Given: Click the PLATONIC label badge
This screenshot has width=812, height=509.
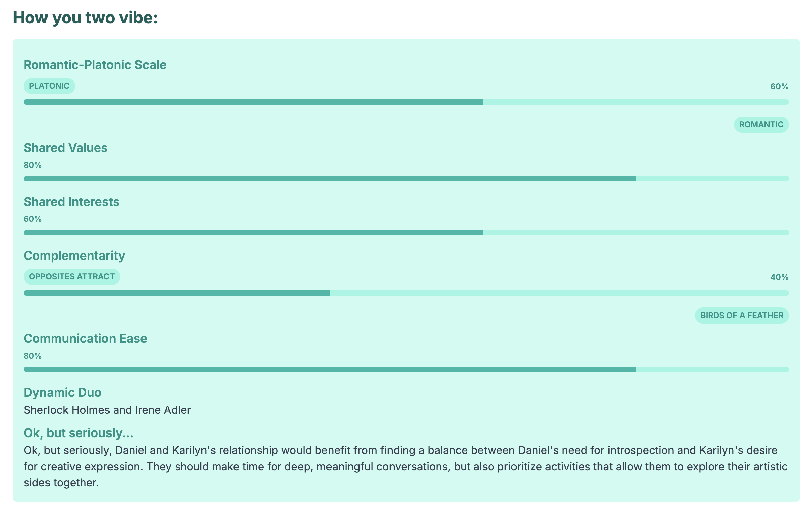Looking at the screenshot, I should pyautogui.click(x=49, y=86).
